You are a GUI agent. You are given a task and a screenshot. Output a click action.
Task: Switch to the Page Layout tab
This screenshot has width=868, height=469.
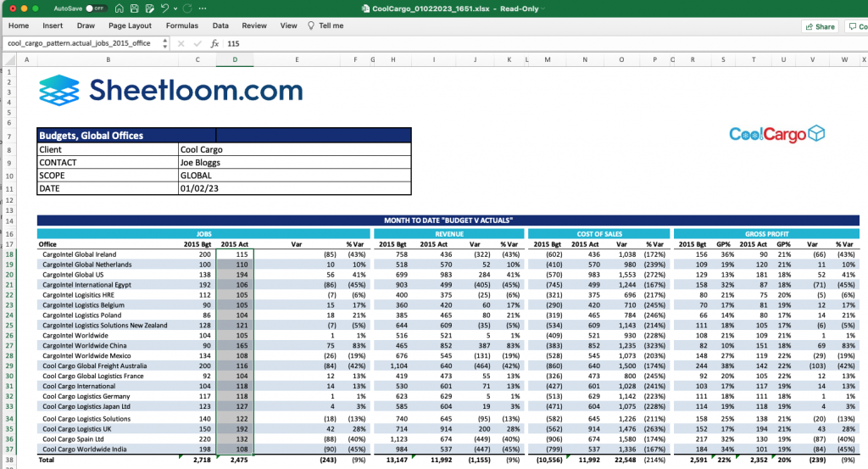click(130, 26)
